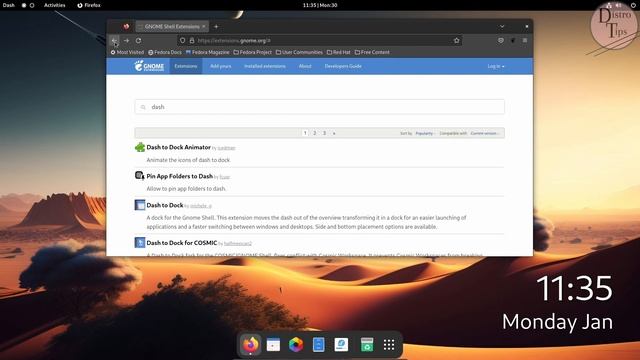Expand the Log in dropdown

pyautogui.click(x=496, y=66)
